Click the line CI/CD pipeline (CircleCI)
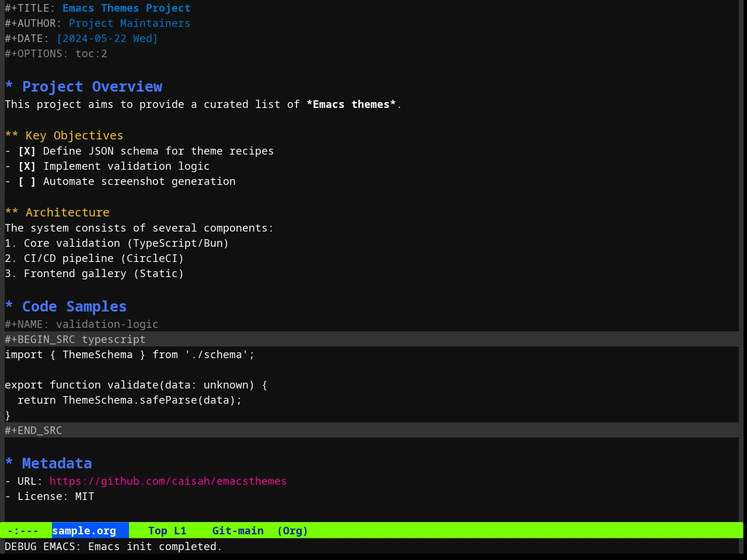The image size is (747, 560). (x=94, y=258)
